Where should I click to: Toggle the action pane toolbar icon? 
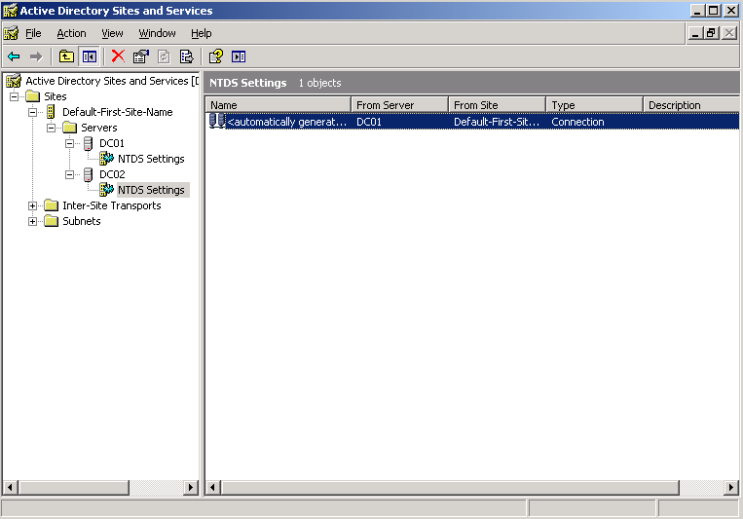pyautogui.click(x=238, y=57)
